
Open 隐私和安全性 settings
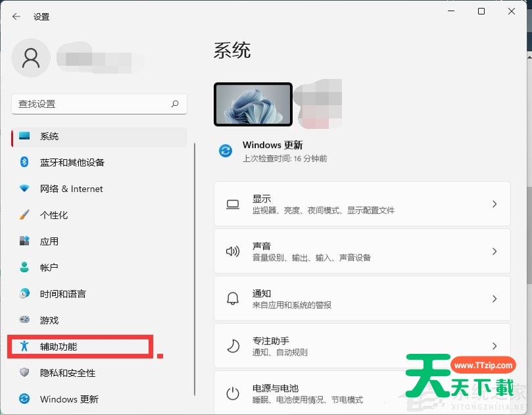coord(99,373)
